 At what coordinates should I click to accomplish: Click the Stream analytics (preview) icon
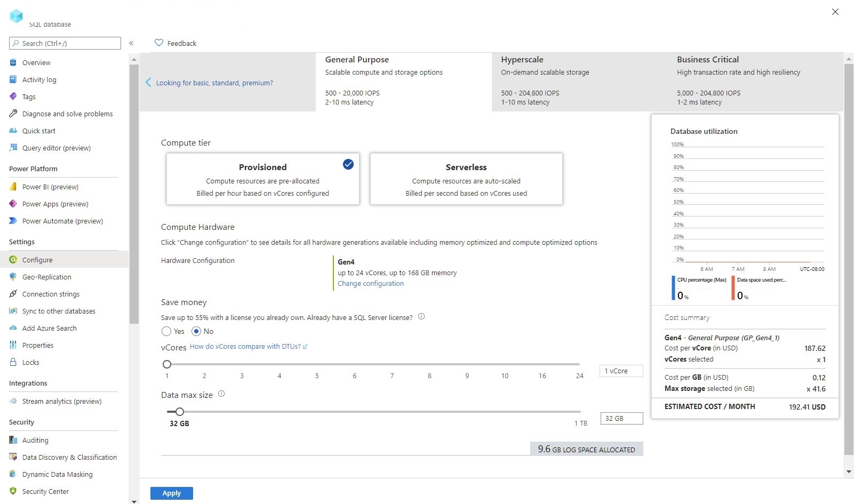(13, 401)
